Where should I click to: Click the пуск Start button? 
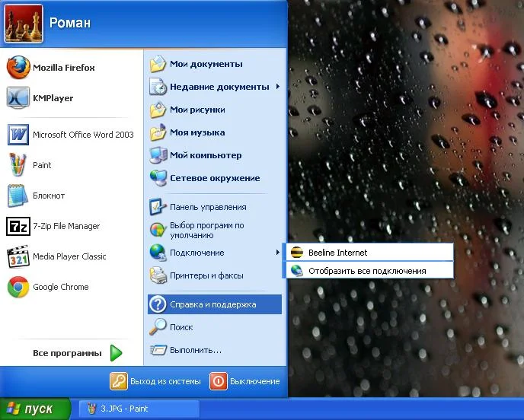click(x=35, y=409)
